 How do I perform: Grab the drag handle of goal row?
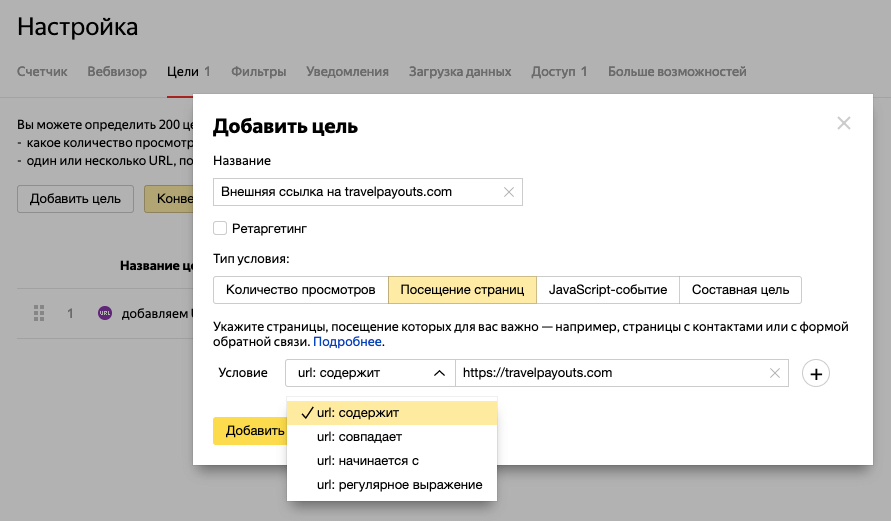point(40,313)
